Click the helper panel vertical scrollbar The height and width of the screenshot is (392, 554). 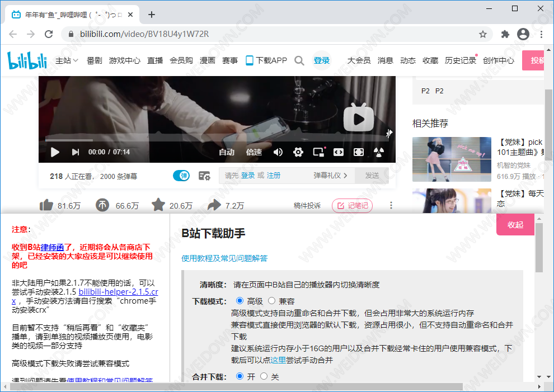[x=539, y=248]
